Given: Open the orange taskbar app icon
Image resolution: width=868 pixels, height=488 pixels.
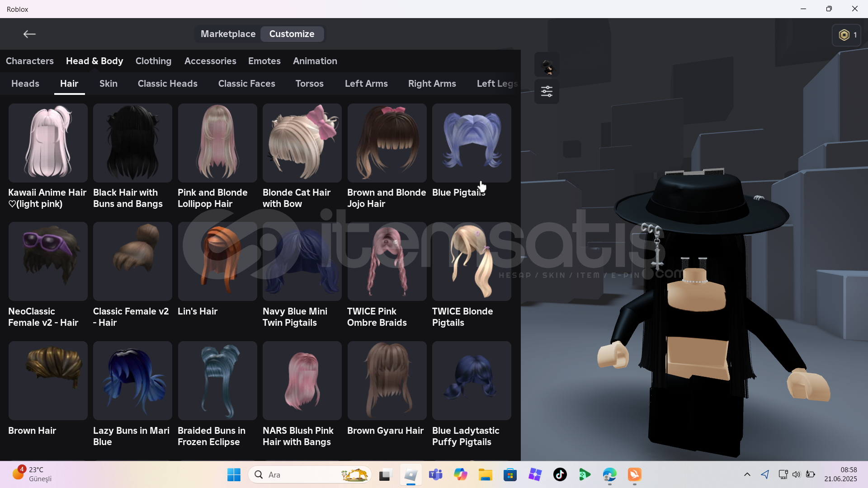Looking at the screenshot, I should [634, 474].
